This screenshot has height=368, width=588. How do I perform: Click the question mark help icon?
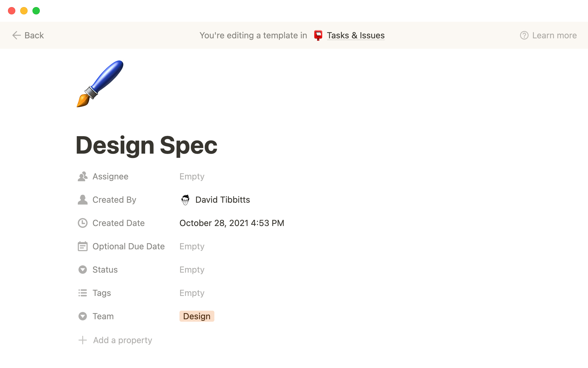(x=524, y=36)
